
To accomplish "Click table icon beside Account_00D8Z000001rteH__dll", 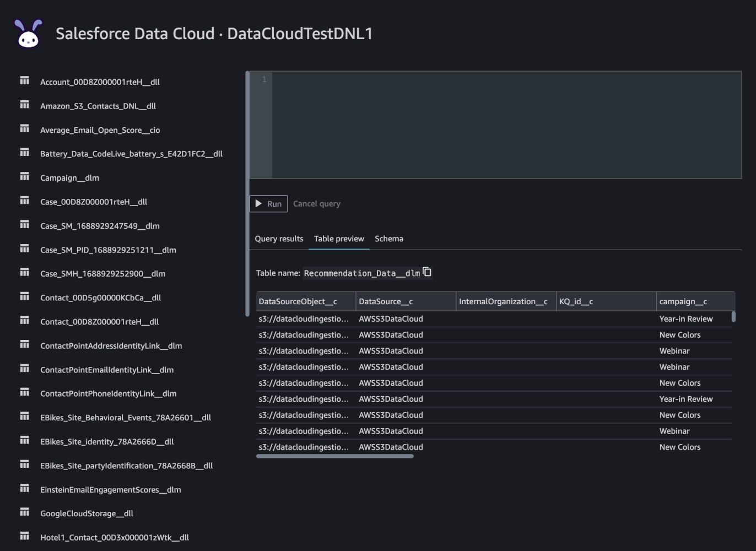I will point(25,80).
